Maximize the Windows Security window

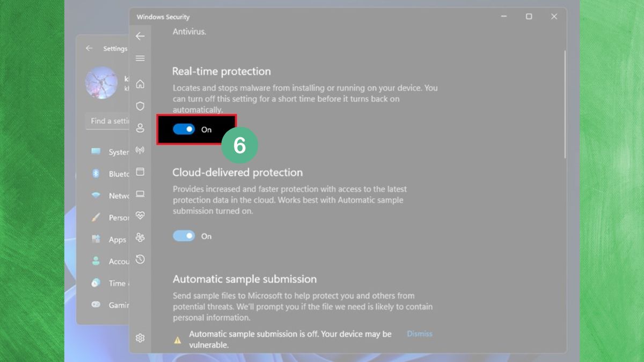pos(529,17)
